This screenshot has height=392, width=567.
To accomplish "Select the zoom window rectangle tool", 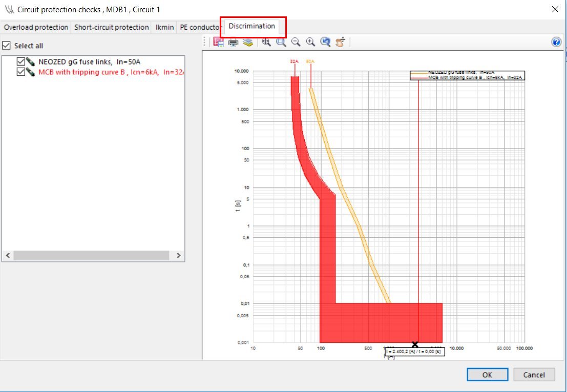I will click(281, 43).
